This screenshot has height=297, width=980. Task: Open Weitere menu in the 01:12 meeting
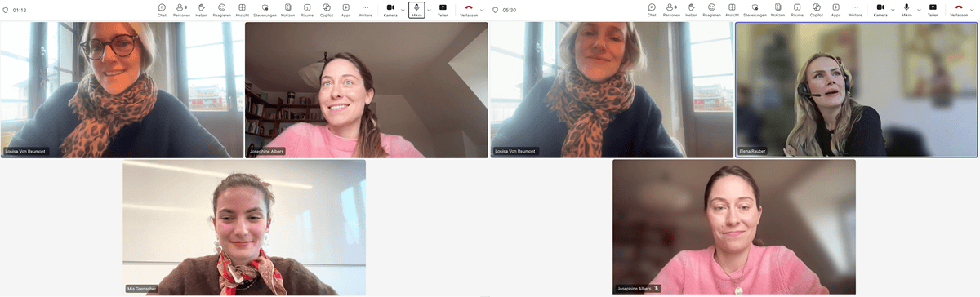pos(365,10)
